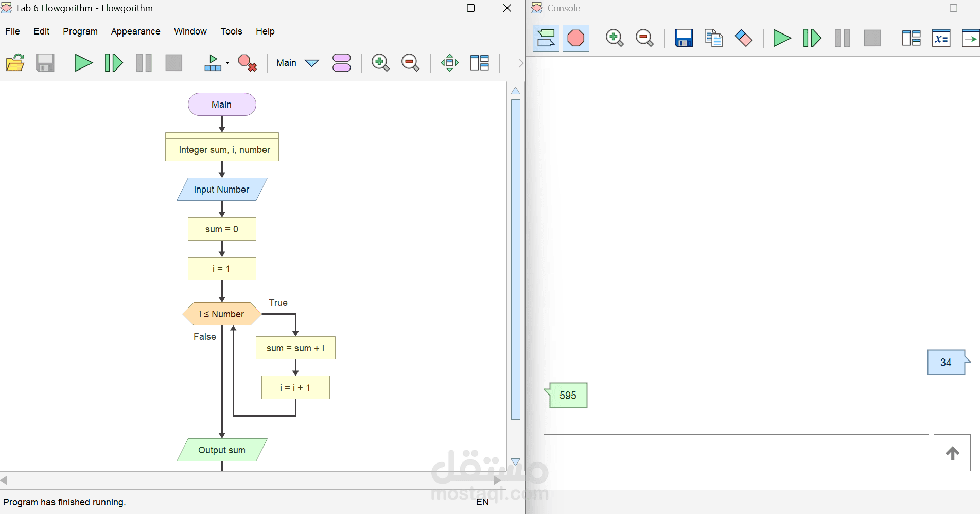The image size is (980, 514).
Task: Open the Main function dropdown
Action: pyautogui.click(x=311, y=62)
